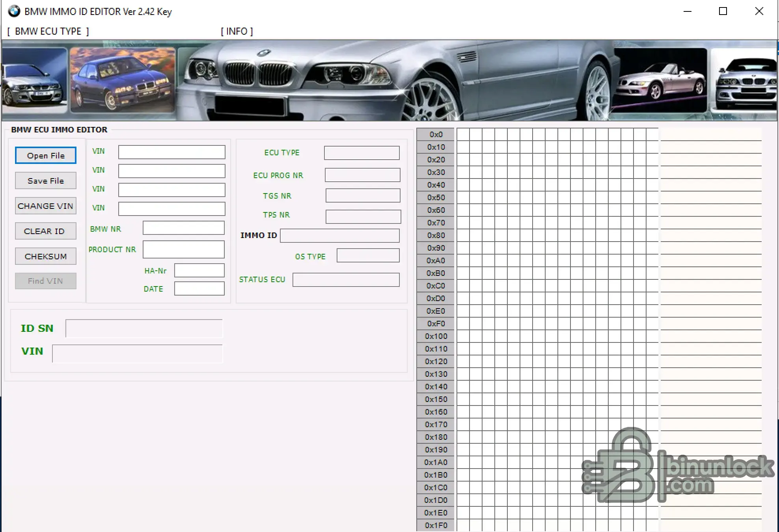Select the 0x0 hex row header

(436, 134)
